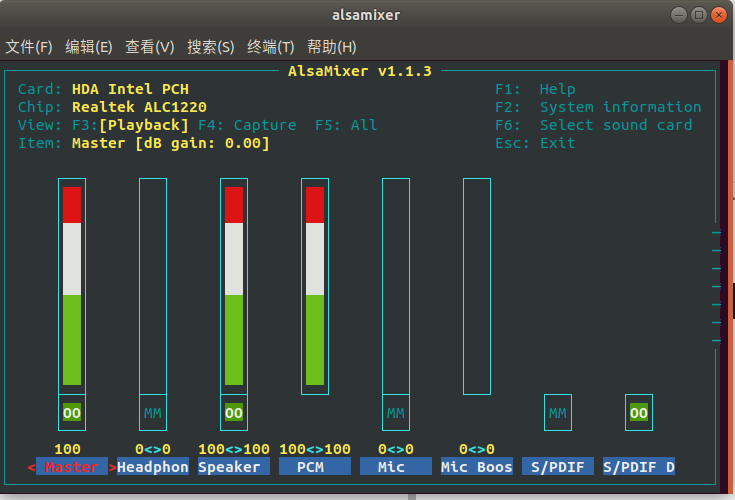
Task: Open the 终端(T) menu
Action: pos(270,47)
